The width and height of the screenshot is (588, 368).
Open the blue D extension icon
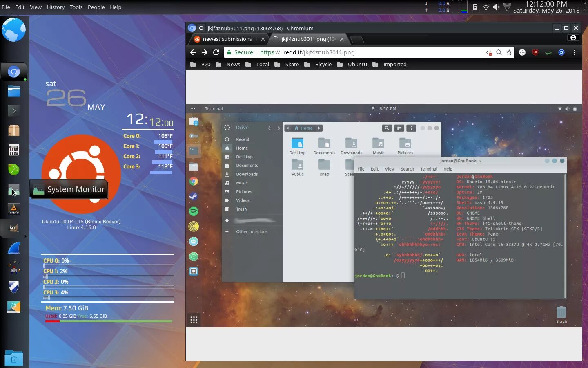point(561,52)
